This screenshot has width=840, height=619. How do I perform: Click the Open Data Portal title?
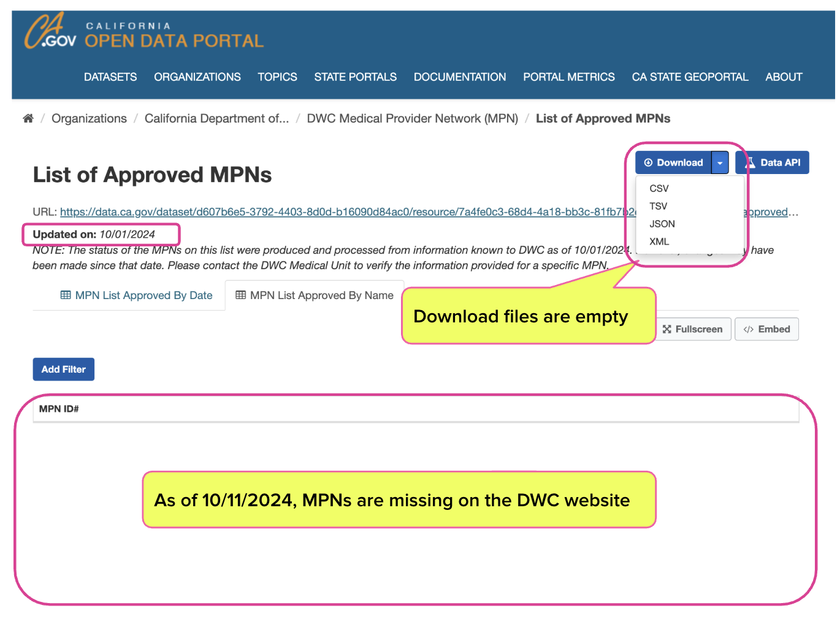174,41
